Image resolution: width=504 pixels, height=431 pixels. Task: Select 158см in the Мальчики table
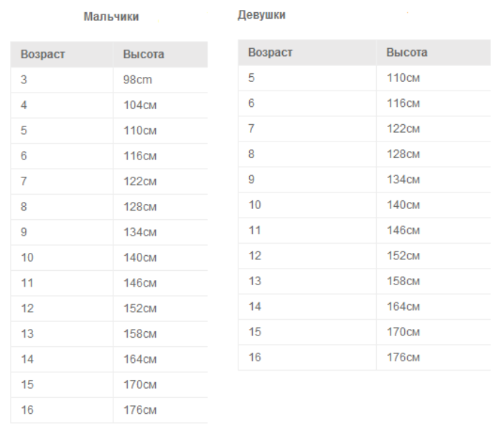click(x=140, y=334)
